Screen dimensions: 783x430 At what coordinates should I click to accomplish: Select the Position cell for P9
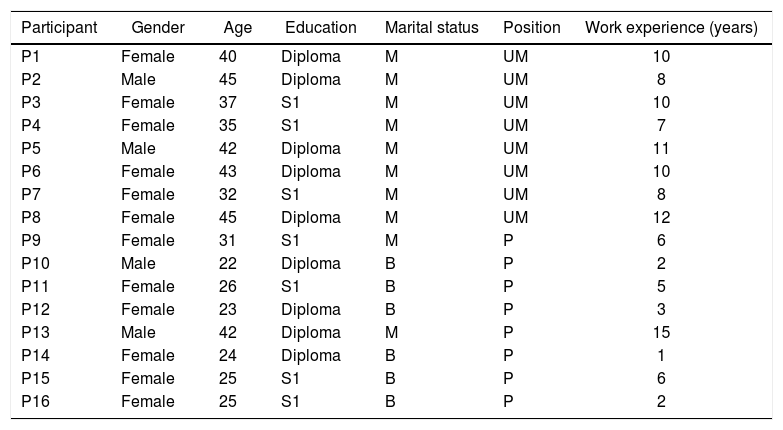pyautogui.click(x=508, y=241)
